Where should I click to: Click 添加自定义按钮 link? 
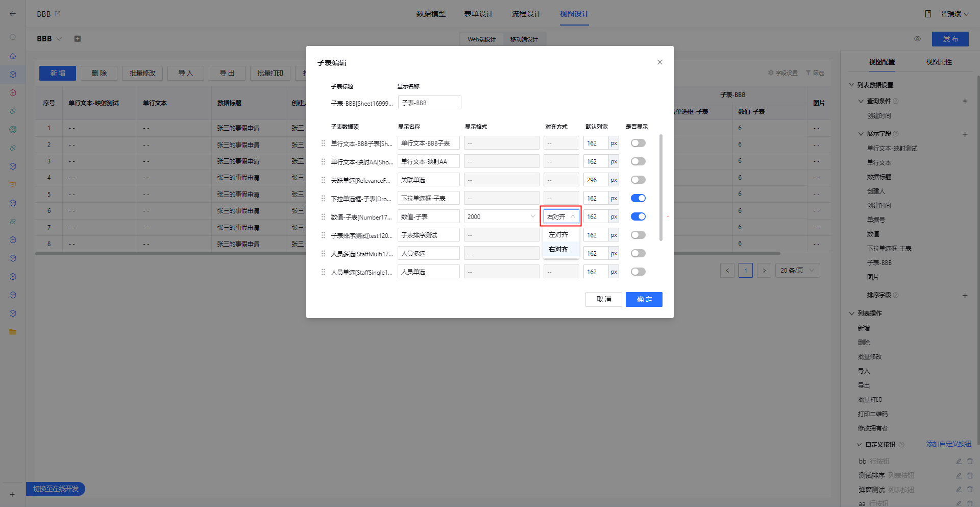tap(949, 444)
